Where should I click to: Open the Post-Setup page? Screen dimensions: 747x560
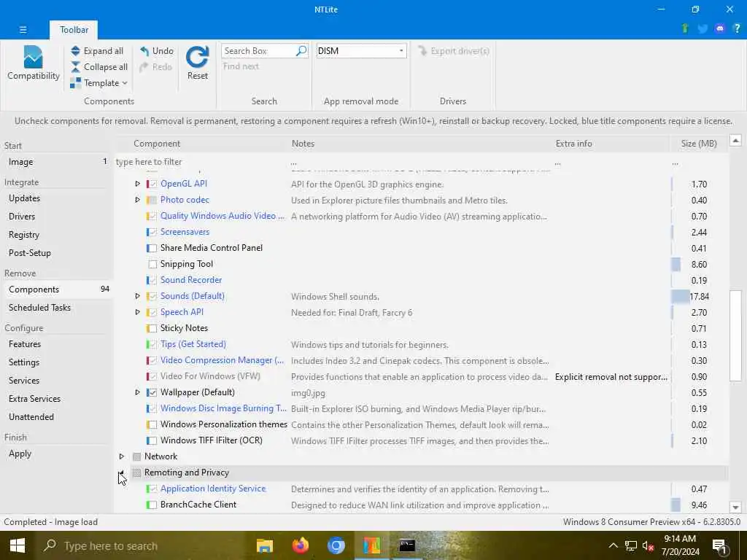pyautogui.click(x=56, y=253)
